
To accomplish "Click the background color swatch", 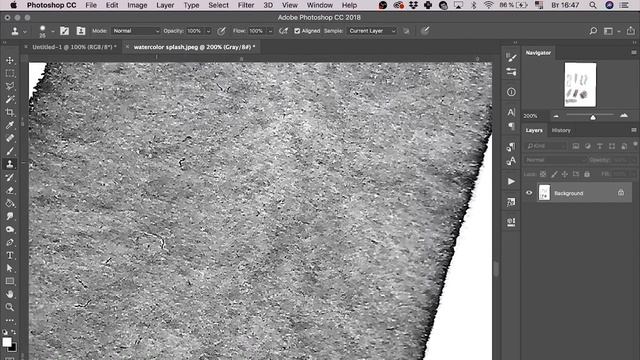I will click(13, 348).
